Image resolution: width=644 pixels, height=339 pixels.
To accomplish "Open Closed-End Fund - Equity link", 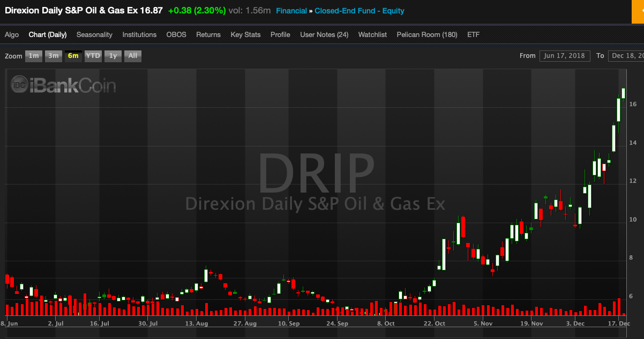I will tap(360, 11).
